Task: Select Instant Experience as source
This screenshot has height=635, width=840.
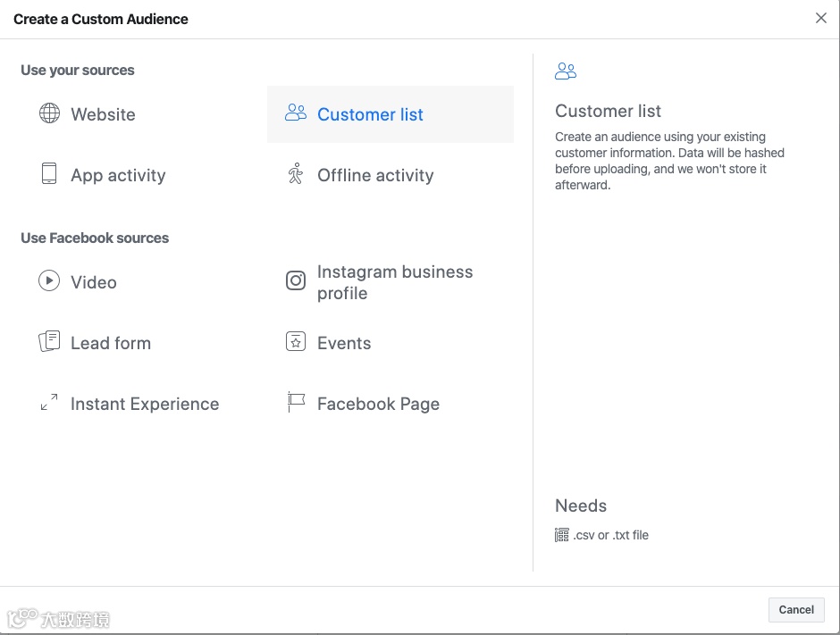Action: click(x=144, y=404)
